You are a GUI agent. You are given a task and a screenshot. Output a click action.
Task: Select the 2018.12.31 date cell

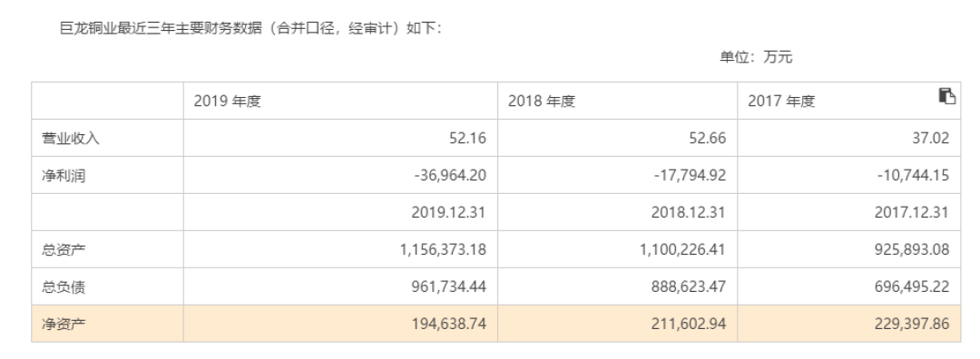[618, 212]
